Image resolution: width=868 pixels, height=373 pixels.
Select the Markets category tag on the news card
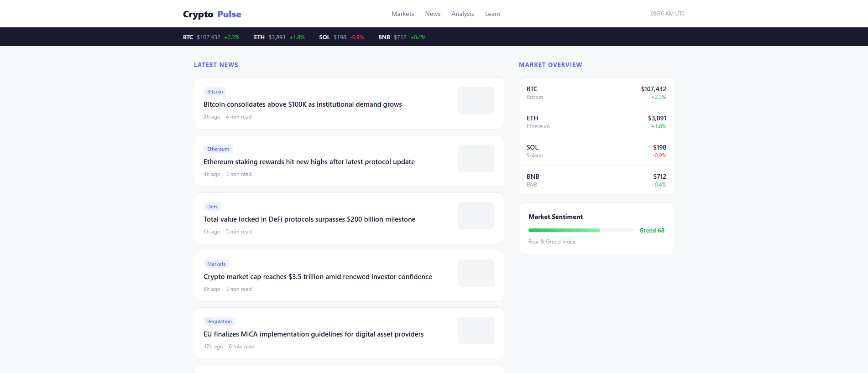coord(216,264)
